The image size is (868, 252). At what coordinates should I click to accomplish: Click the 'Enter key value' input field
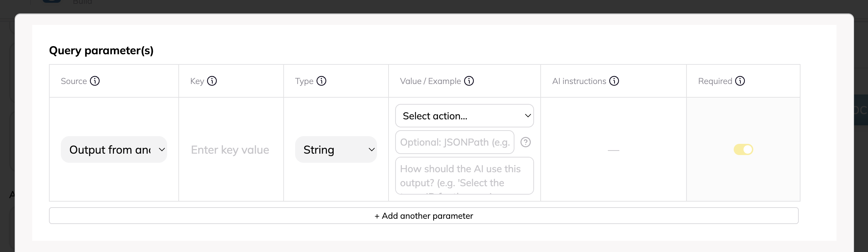click(x=230, y=150)
